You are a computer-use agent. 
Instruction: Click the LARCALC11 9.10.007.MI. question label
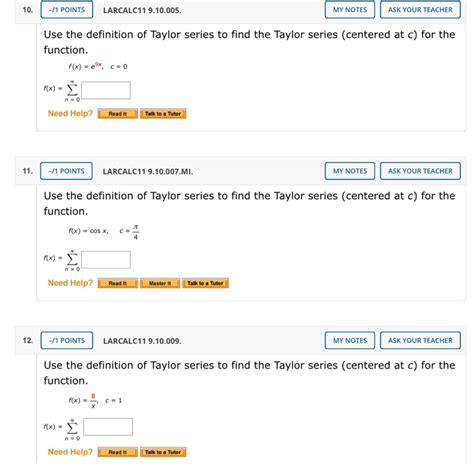(x=148, y=171)
